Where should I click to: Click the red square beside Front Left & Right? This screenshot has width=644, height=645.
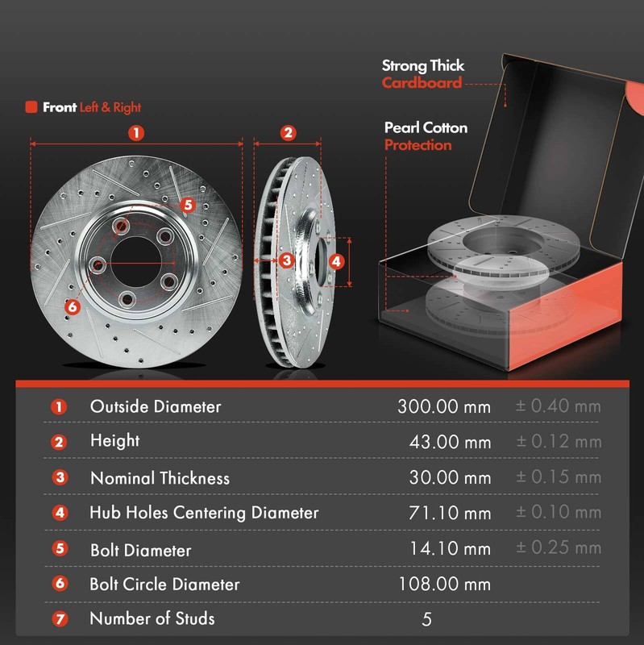click(x=31, y=107)
